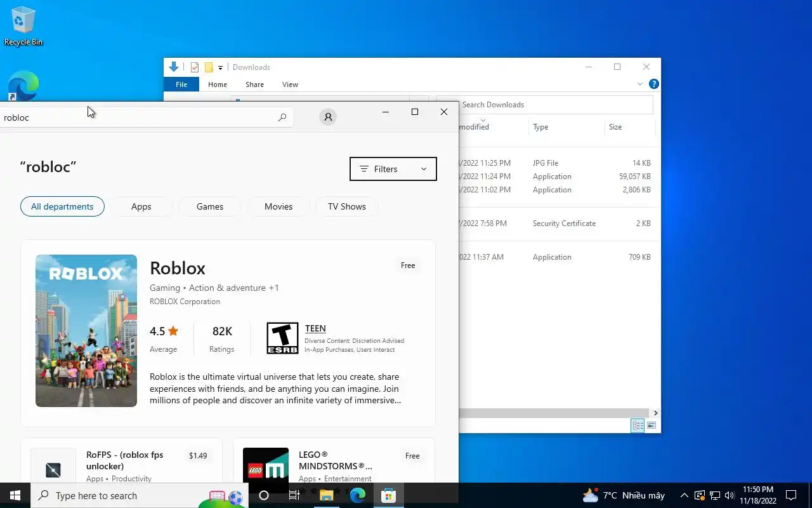Click the ESRB Teen rating icon
Viewport: 812px width, 508px height.
click(x=282, y=338)
